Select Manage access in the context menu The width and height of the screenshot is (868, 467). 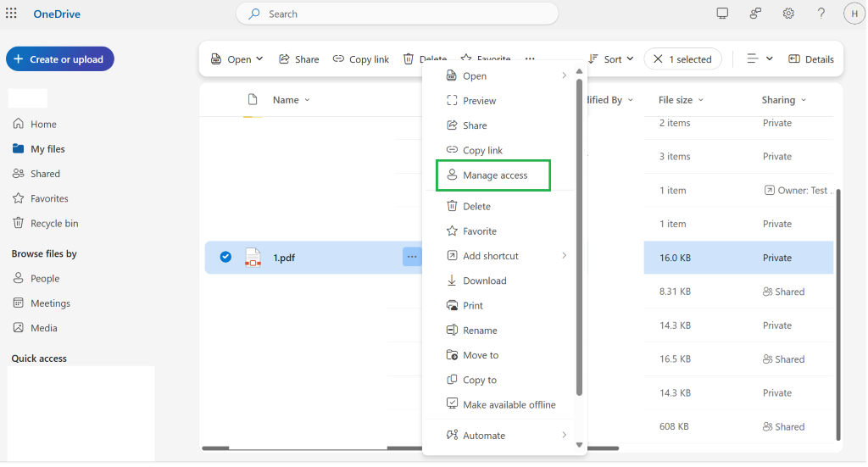tap(493, 175)
